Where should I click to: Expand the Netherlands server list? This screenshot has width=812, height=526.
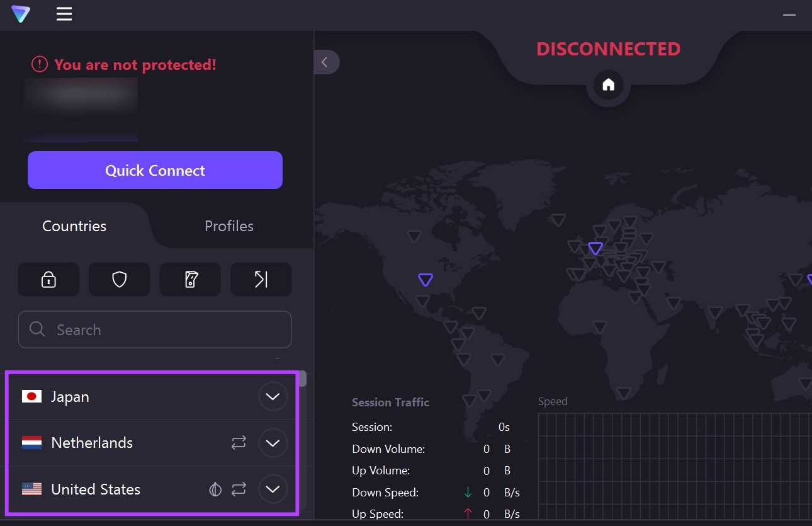273,443
